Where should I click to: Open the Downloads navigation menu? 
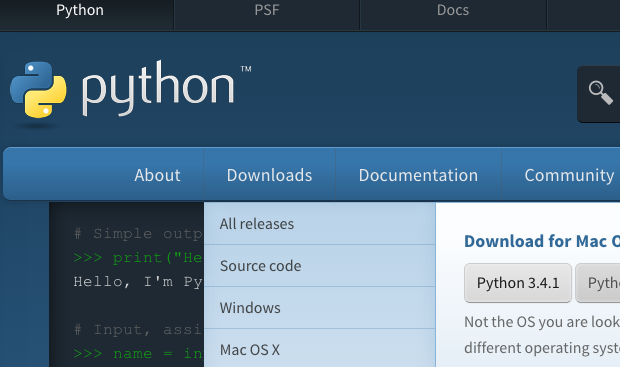pos(270,175)
